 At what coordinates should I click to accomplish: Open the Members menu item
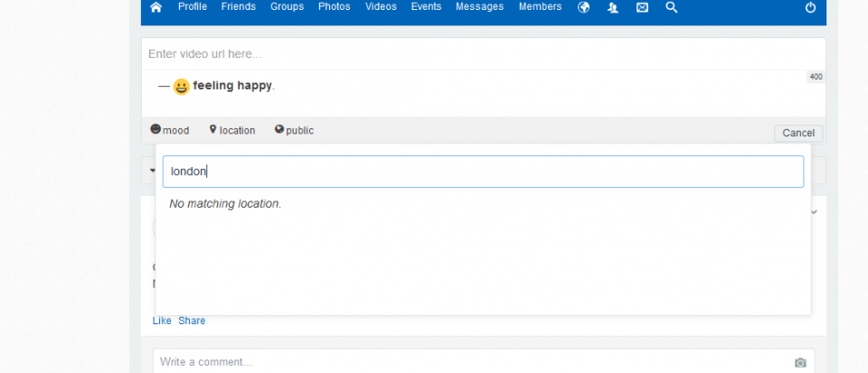click(x=541, y=6)
